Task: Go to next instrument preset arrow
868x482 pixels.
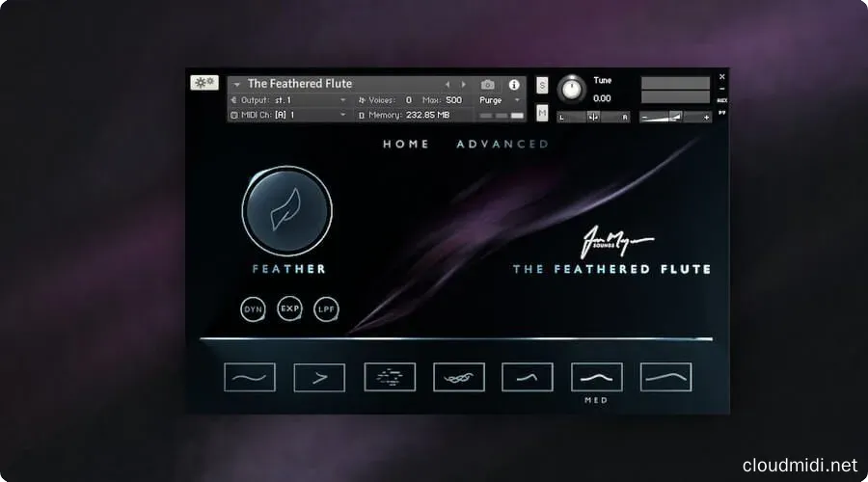Action: (463, 84)
